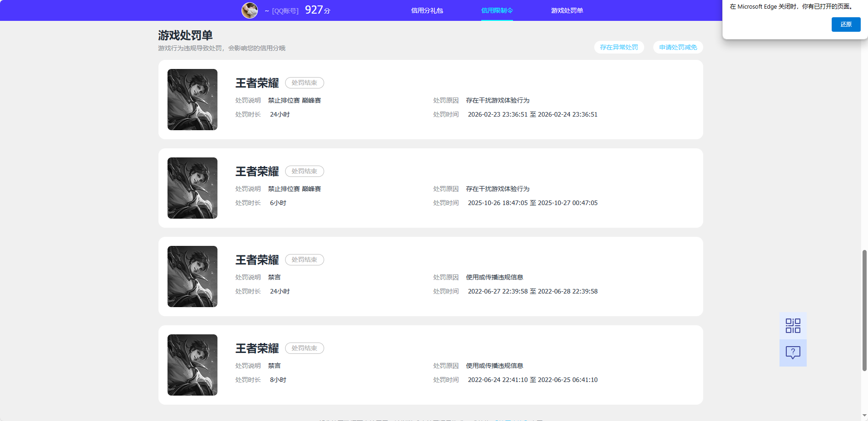Click game thumbnail of 2022-06-24 penalty
This screenshot has width=868, height=421.
pos(192,365)
